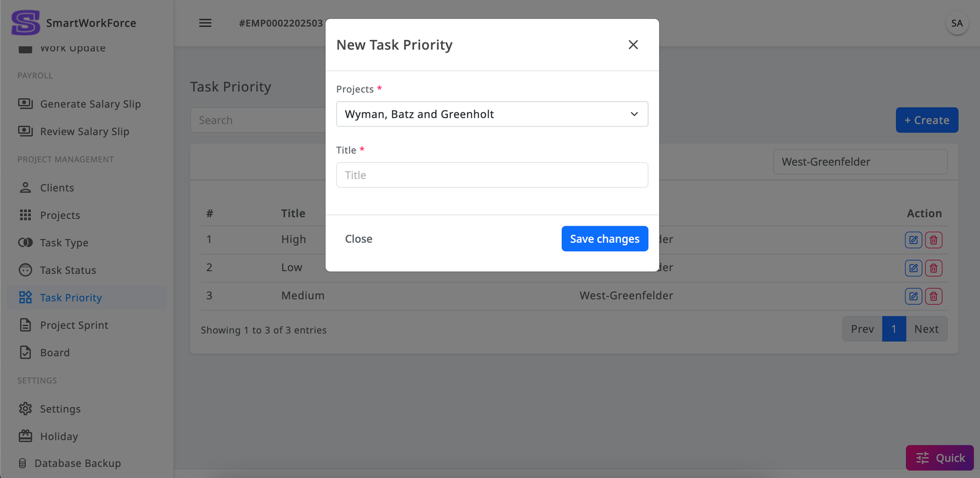Toggle the hamburger menu icon
Screen dimensions: 980x478
pos(205,23)
